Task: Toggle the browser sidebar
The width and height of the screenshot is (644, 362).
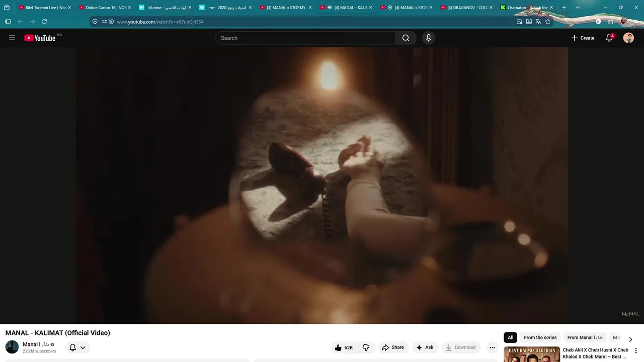Action: click(8, 22)
